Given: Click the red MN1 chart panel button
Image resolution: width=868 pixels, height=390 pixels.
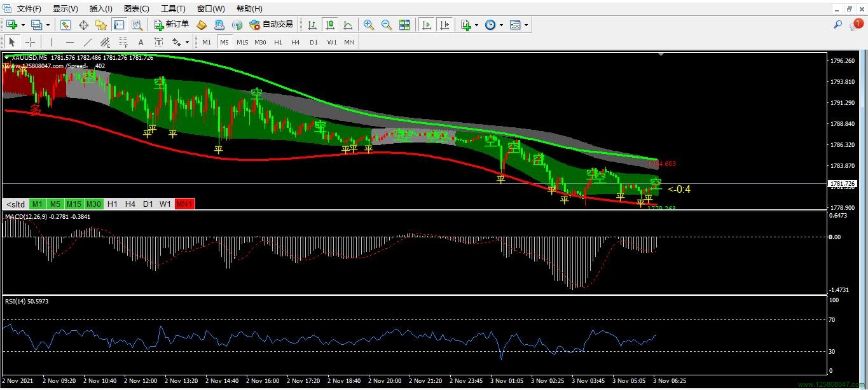Looking at the screenshot, I should click(x=184, y=204).
